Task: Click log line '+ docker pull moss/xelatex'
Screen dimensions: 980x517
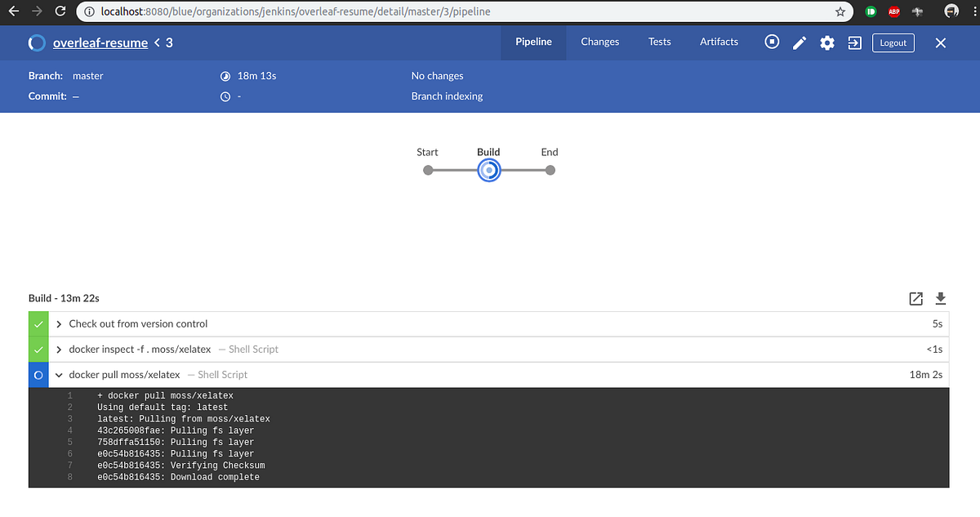Action: point(165,396)
